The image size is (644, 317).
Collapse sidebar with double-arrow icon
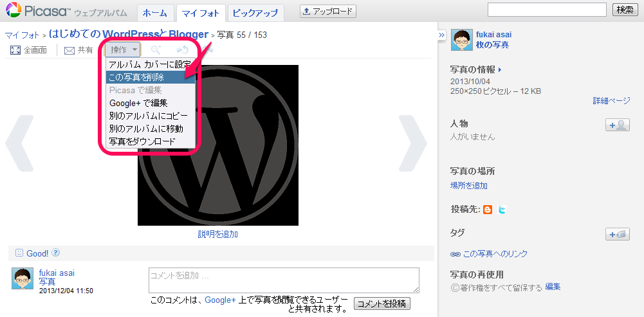pos(442,35)
